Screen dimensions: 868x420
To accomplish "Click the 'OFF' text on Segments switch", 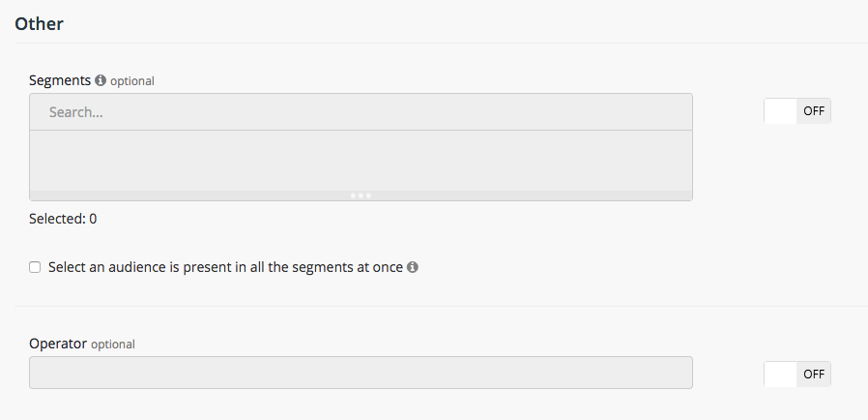I will [x=814, y=111].
